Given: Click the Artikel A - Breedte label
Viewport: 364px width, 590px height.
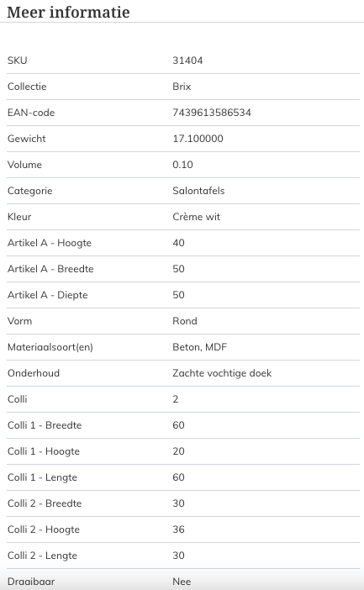Looking at the screenshot, I should pyautogui.click(x=50, y=269).
